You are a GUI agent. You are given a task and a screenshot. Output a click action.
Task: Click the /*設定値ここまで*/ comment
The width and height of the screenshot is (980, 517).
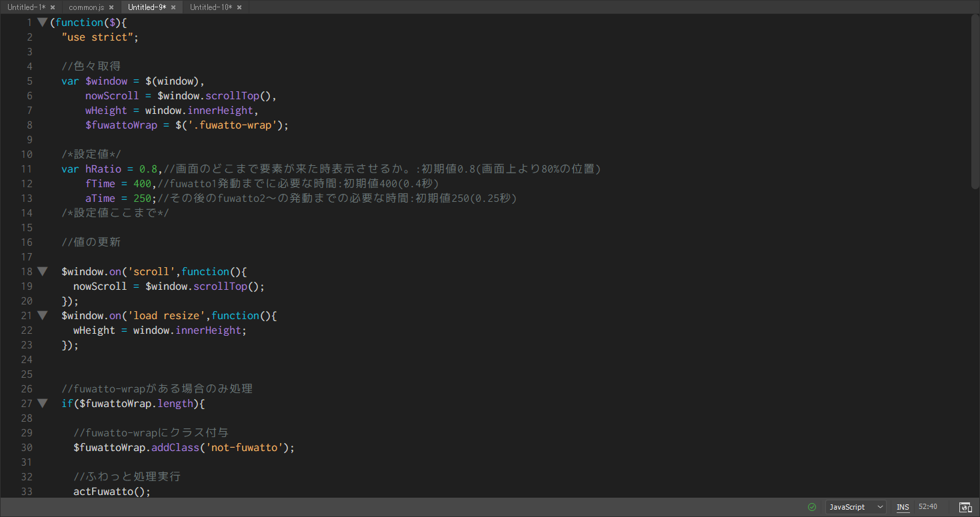[x=115, y=213]
